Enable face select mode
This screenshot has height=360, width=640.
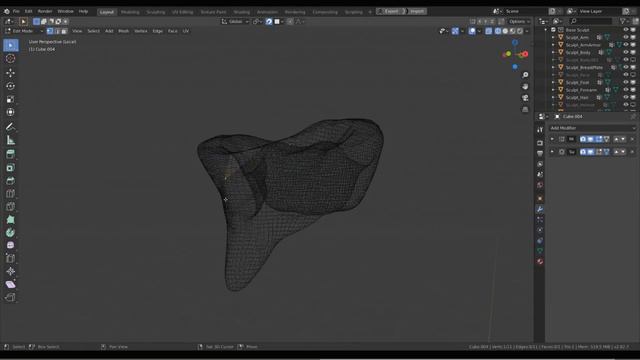(64, 31)
